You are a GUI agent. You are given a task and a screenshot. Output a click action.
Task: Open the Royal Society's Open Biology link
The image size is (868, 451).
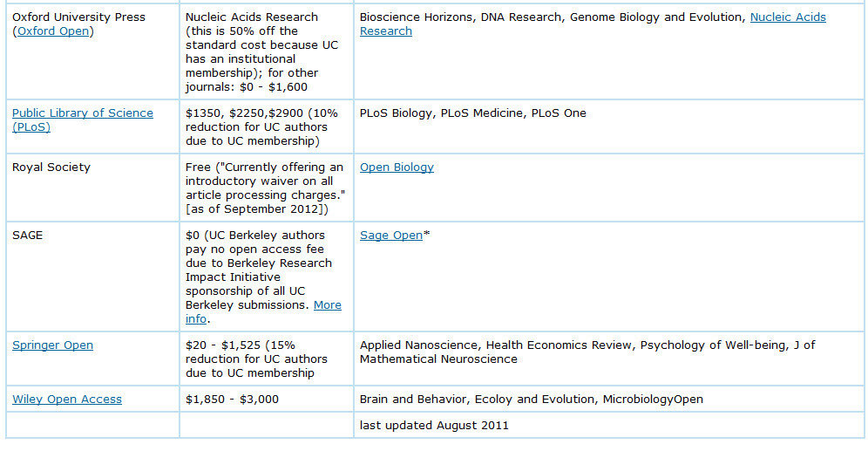click(x=397, y=167)
